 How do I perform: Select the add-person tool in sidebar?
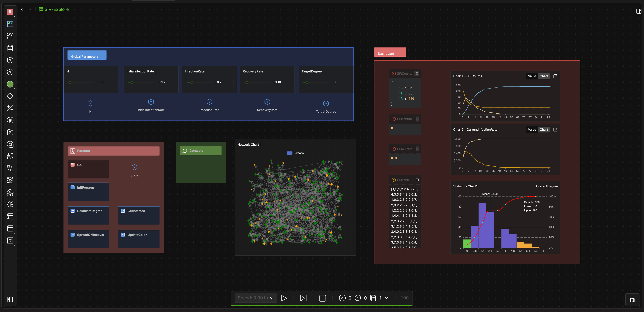click(10, 132)
